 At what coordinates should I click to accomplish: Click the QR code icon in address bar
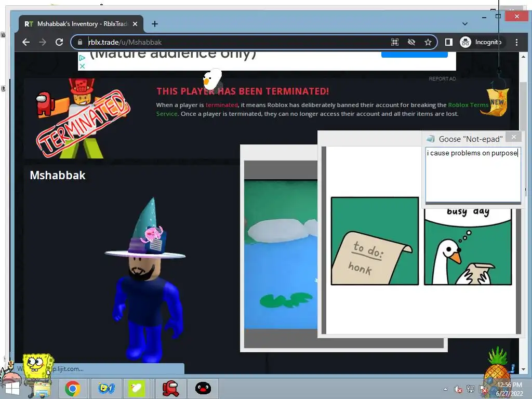[395, 42]
